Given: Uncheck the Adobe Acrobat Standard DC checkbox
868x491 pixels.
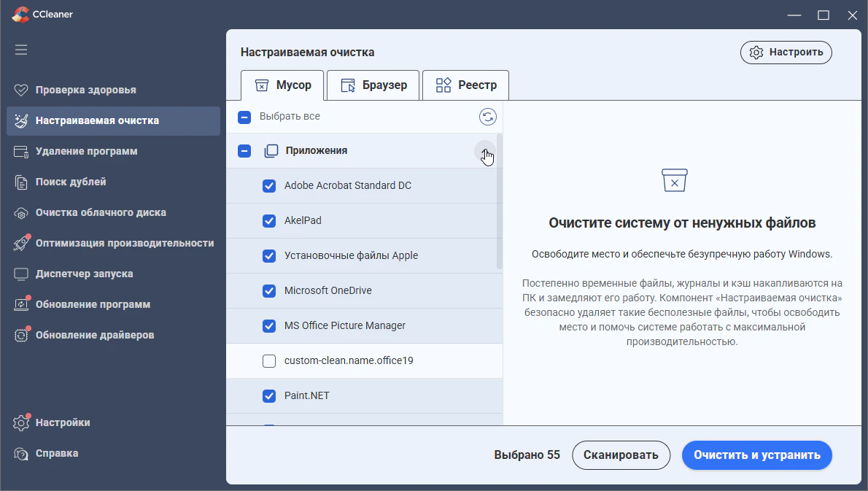Looking at the screenshot, I should point(269,186).
